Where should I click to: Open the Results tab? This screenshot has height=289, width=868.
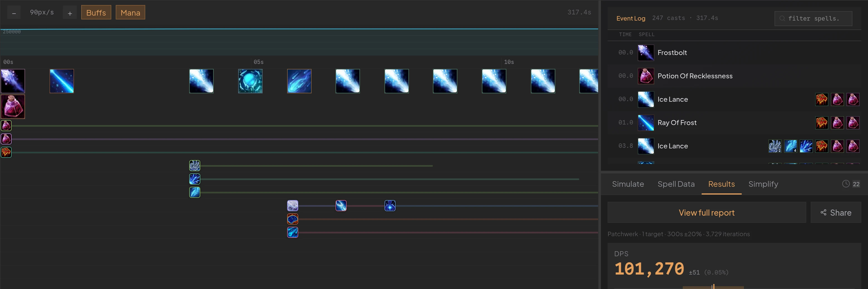pyautogui.click(x=721, y=184)
